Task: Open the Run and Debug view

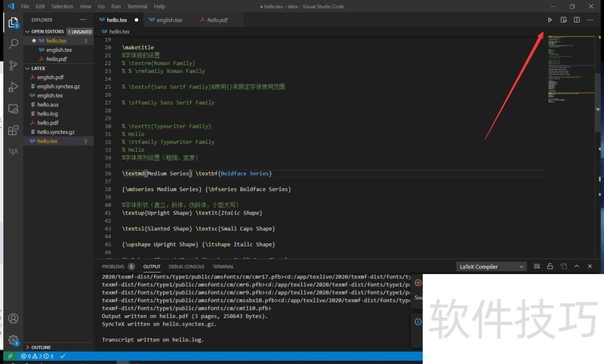Action: coord(13,88)
